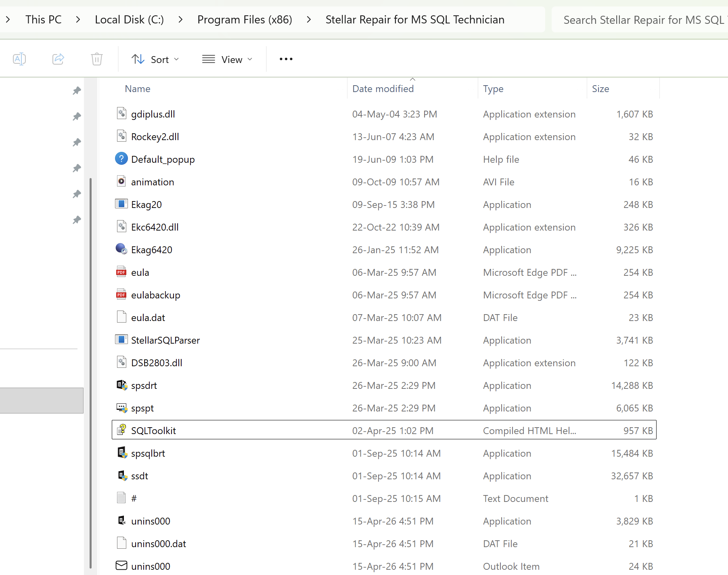Click the Delete trash icon
Screen dimensions: 728x575
click(x=97, y=59)
